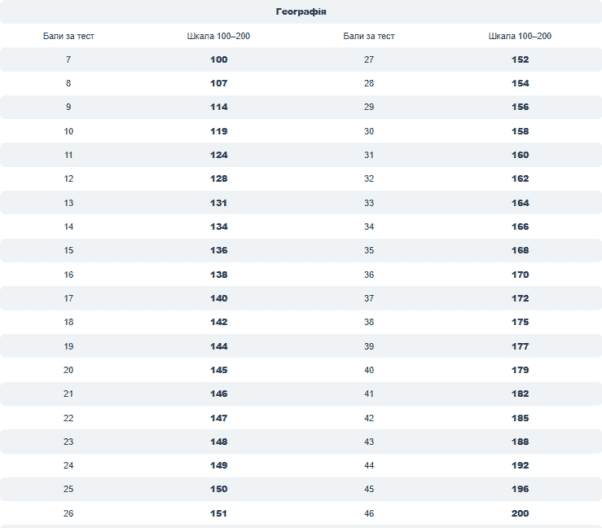
Task: Select the scale score 100 cell
Action: click(219, 60)
